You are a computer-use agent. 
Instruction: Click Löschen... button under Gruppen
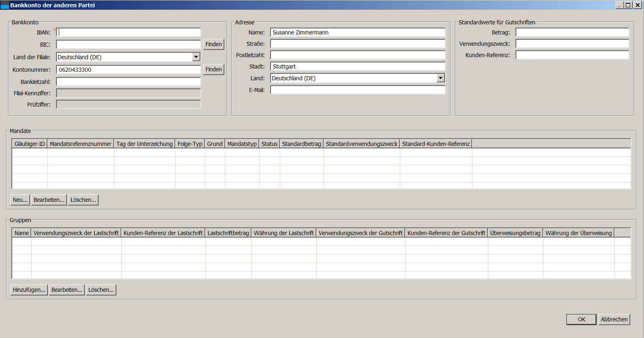[x=101, y=290]
